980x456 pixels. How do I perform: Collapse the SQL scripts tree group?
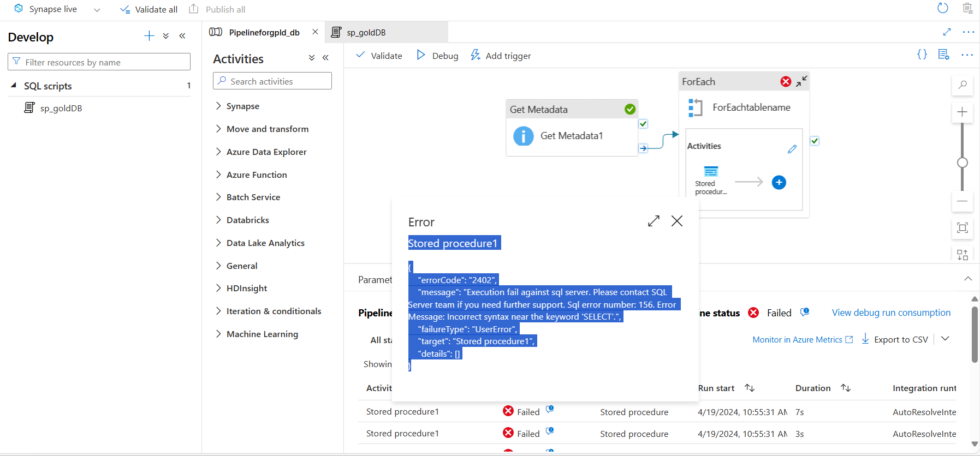[x=14, y=86]
